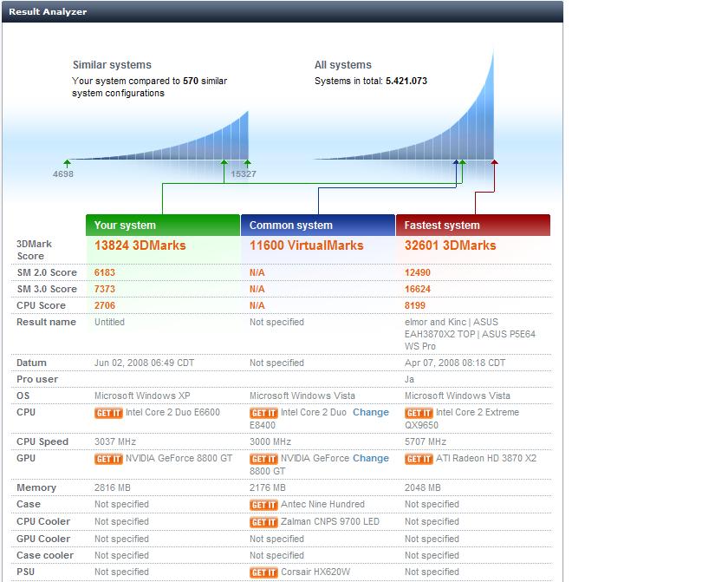
Task: Click Fastest system SM 2.0 score 12490
Action: (x=418, y=272)
